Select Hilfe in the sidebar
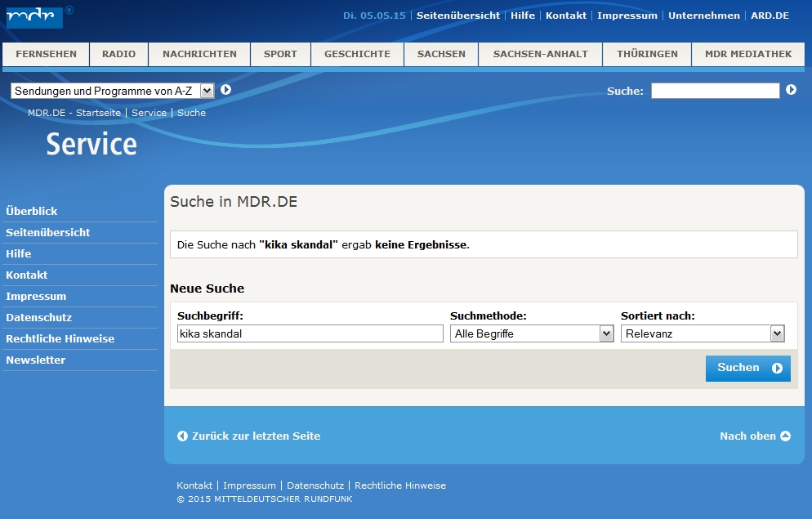Image resolution: width=812 pixels, height=519 pixels. point(19,254)
